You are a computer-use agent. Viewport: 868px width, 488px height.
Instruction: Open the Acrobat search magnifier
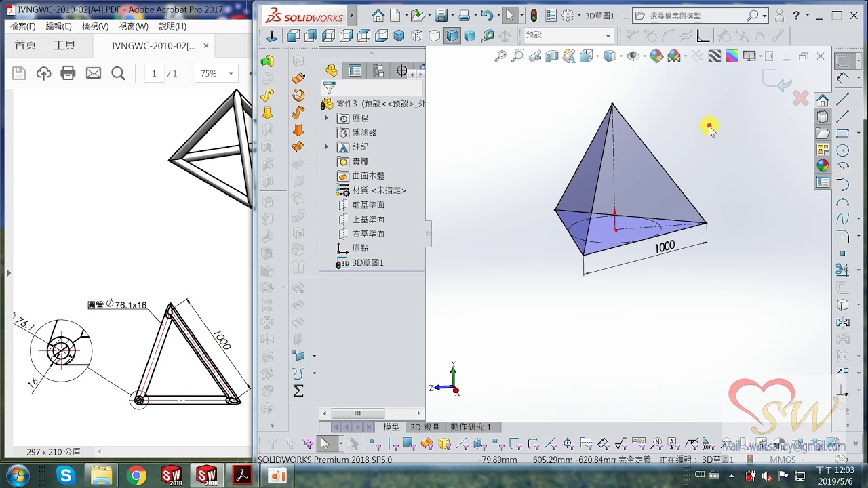click(x=118, y=73)
